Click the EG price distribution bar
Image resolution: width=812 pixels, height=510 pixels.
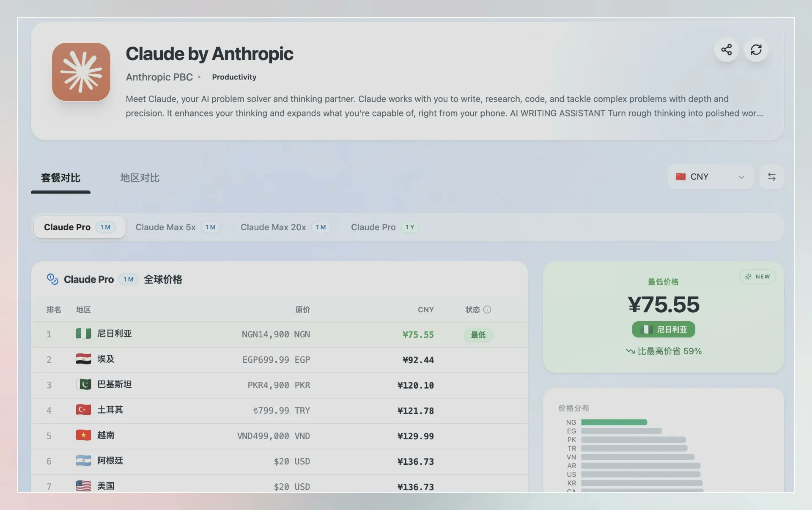(621, 431)
